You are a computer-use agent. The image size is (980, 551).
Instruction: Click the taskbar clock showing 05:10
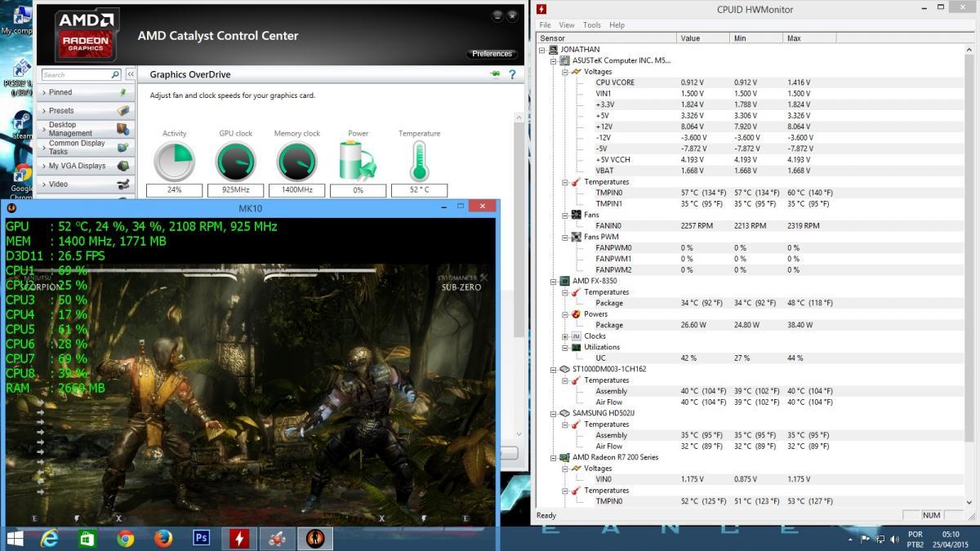point(950,535)
